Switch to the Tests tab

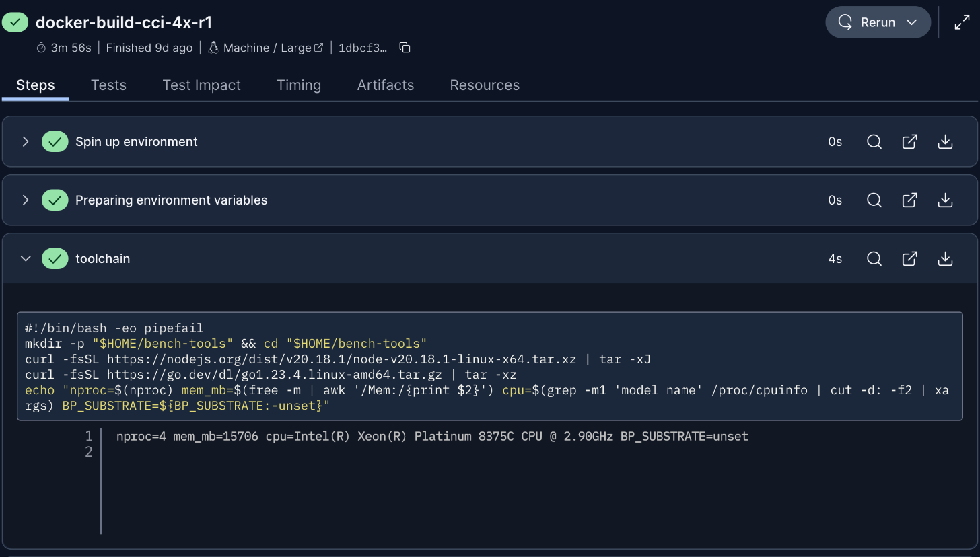[x=108, y=85]
